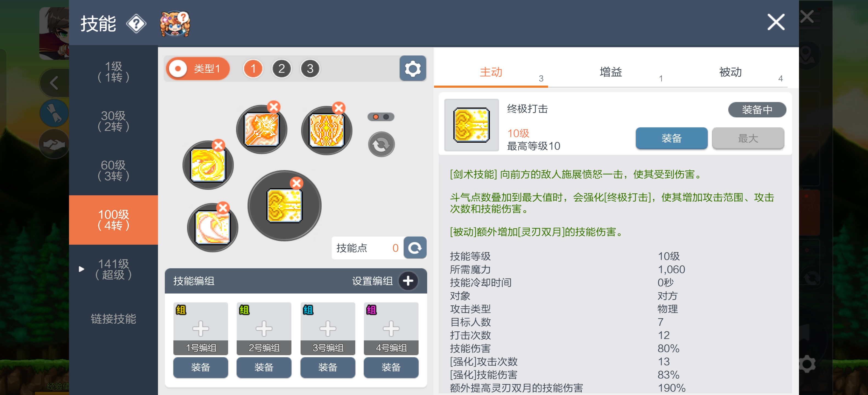The width and height of the screenshot is (868, 395).
Task: Collapse the side panel with back arrow
Action: pyautogui.click(x=54, y=83)
